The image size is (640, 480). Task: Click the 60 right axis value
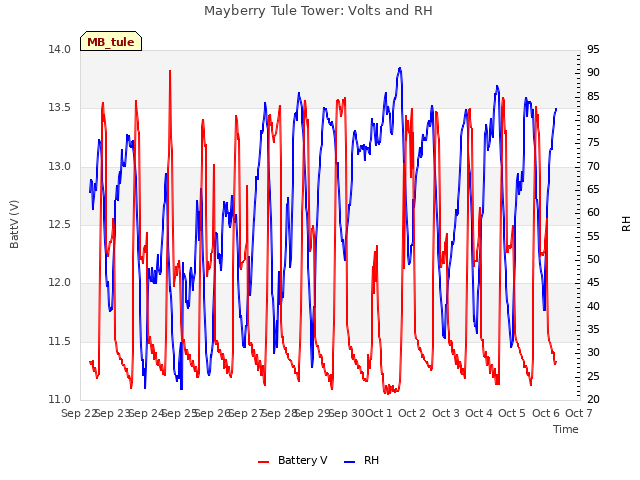593,213
